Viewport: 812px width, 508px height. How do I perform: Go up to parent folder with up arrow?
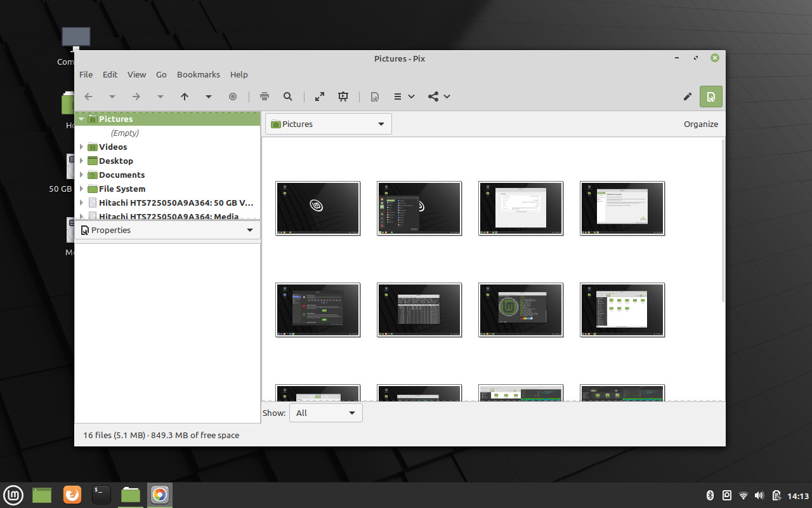185,97
